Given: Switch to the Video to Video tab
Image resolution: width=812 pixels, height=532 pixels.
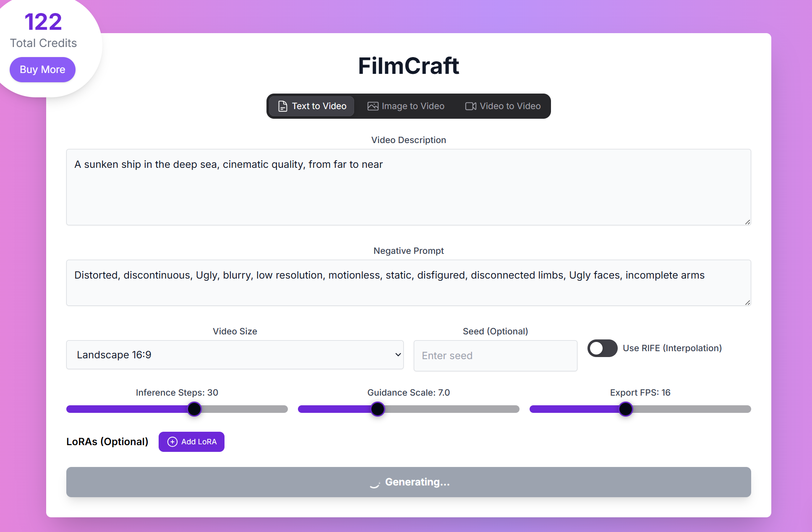Looking at the screenshot, I should click(503, 106).
